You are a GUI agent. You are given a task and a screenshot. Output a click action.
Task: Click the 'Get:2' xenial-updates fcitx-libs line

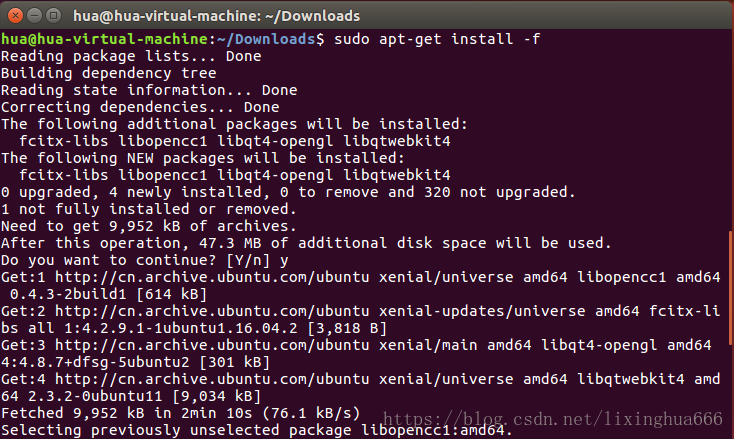coord(360,311)
